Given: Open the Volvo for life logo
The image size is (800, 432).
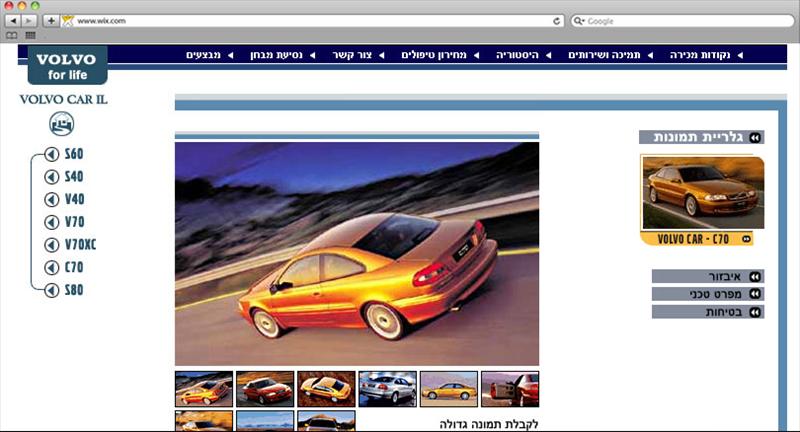Looking at the screenshot, I should pyautogui.click(x=67, y=66).
